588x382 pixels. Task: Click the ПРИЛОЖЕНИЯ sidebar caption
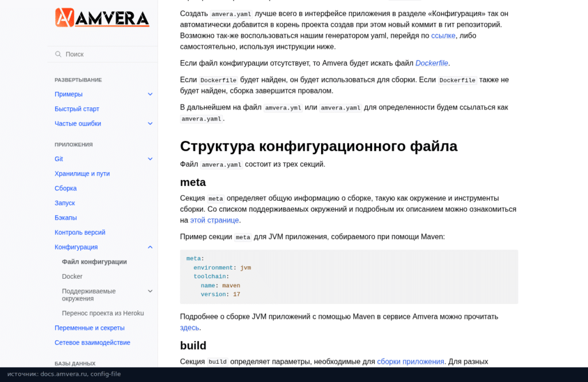pyautogui.click(x=73, y=145)
